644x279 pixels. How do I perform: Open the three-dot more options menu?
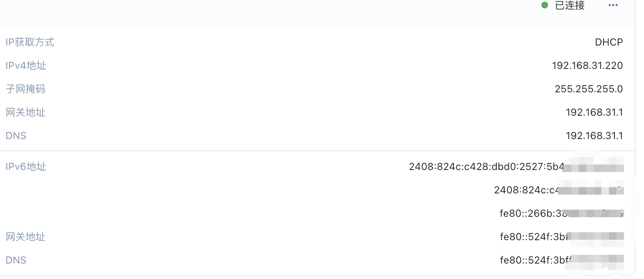pos(613,5)
